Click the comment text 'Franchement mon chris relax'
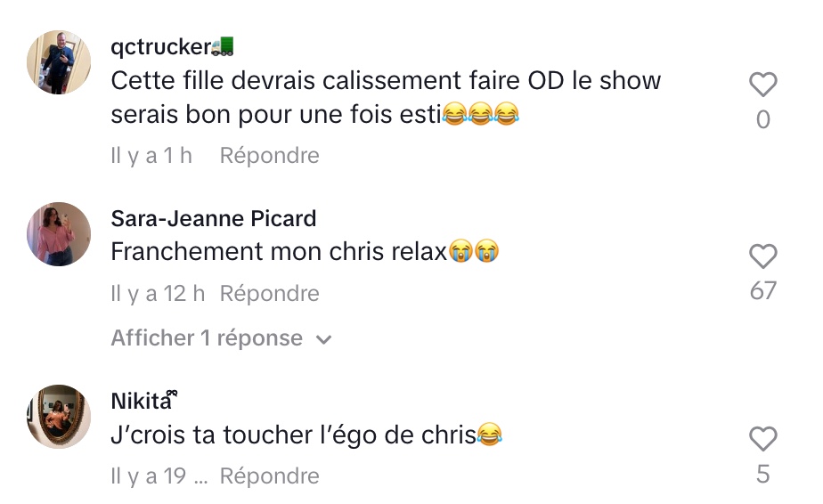Viewport: 823px width, 504px height. pyautogui.click(x=279, y=251)
